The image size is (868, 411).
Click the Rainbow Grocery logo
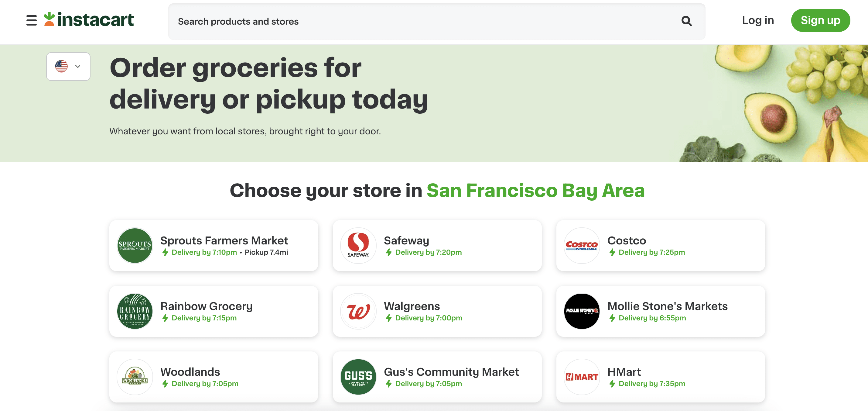(135, 311)
